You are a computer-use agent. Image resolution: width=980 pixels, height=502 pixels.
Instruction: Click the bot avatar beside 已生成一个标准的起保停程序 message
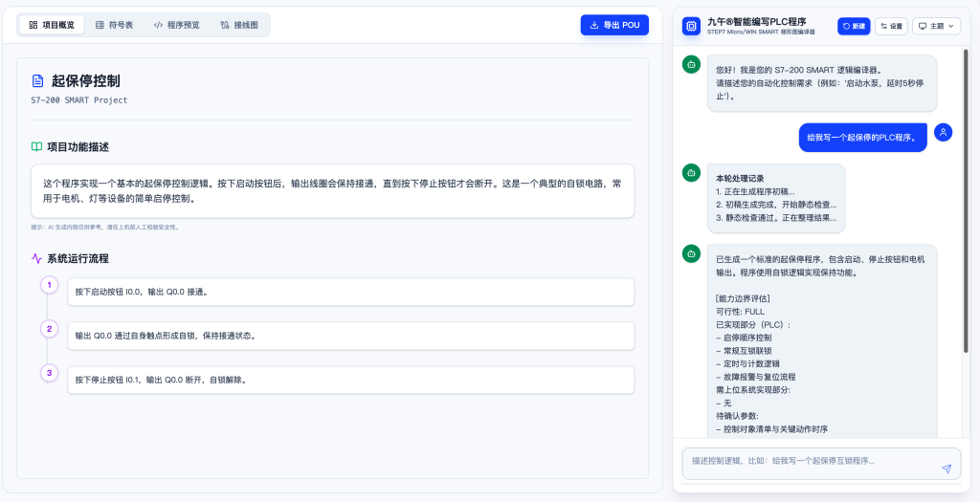point(691,253)
